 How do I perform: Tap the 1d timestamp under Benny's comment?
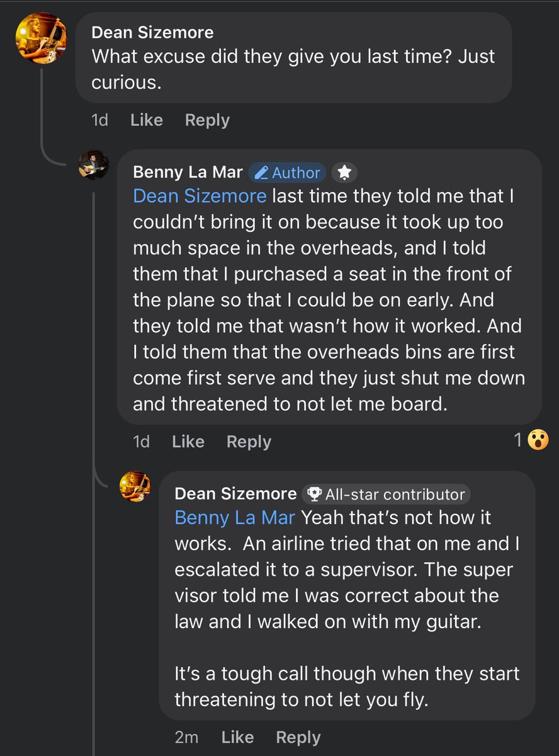[x=142, y=442]
